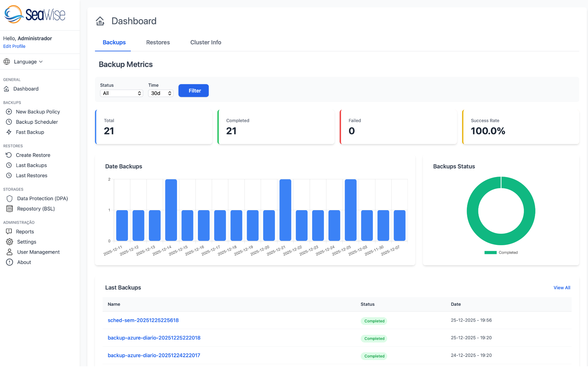Open backup sched-sem-20251225225618
The image size is (588, 386).
(143, 320)
